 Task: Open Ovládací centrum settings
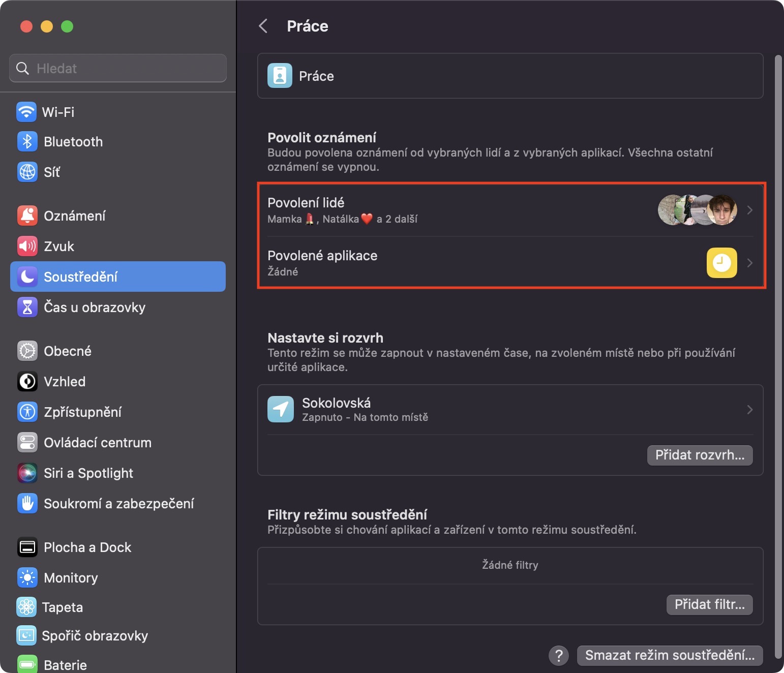98,443
